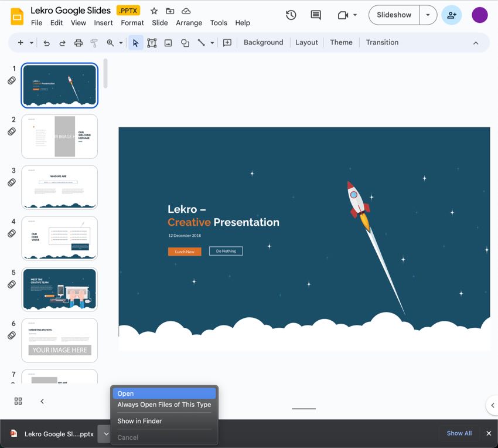
Task: Click the PowerPoint file icon in downloads bar
Action: point(13,433)
